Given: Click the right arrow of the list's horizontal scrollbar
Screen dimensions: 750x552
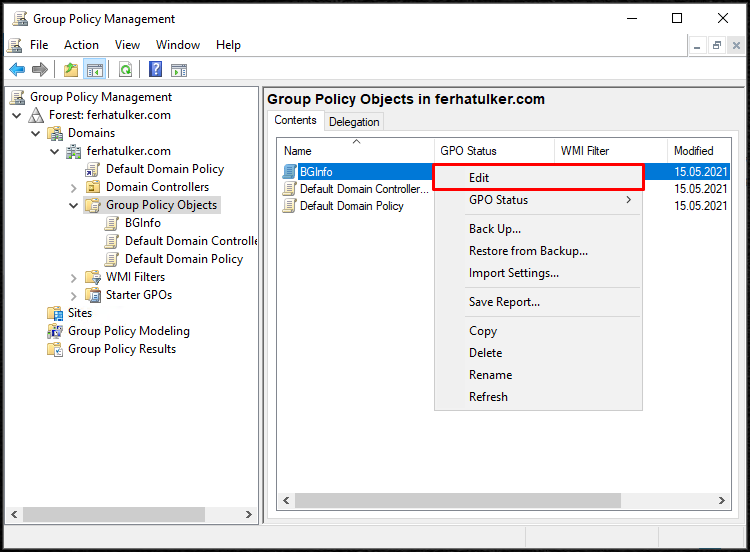Looking at the screenshot, I should tap(721, 500).
